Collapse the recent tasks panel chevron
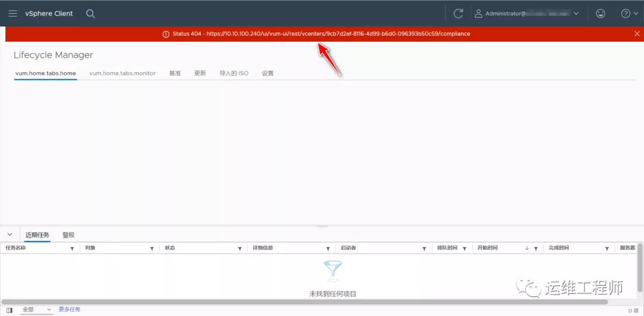Image resolution: width=644 pixels, height=316 pixels. point(10,234)
